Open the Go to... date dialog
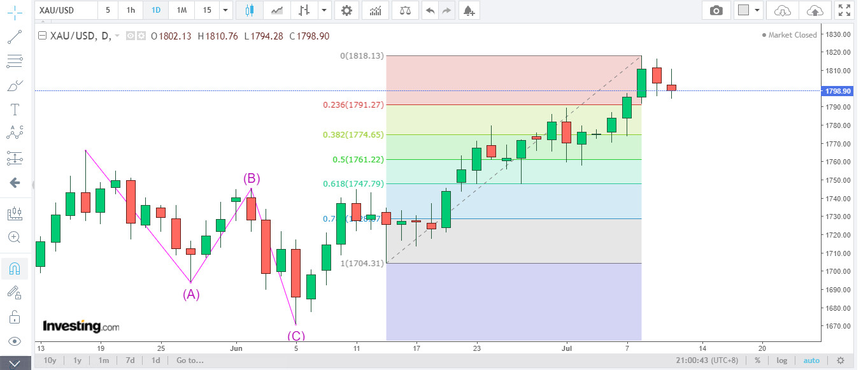868x370 pixels. [190, 360]
